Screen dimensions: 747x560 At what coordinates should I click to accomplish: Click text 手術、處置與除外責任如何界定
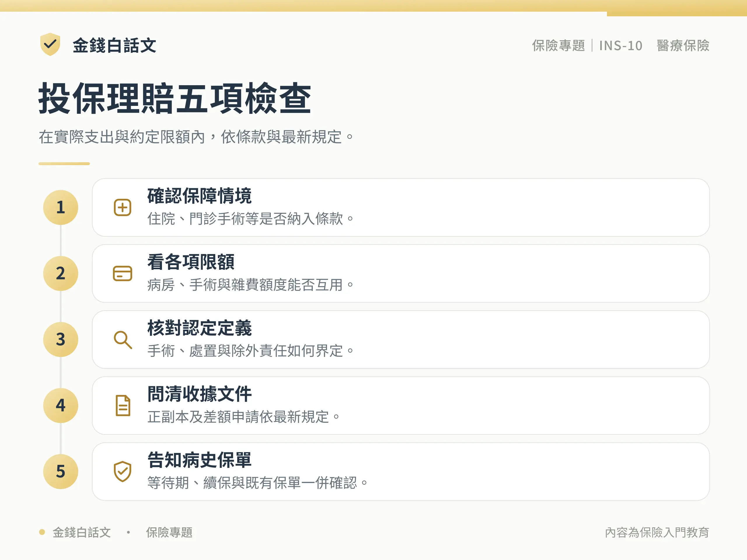251,351
